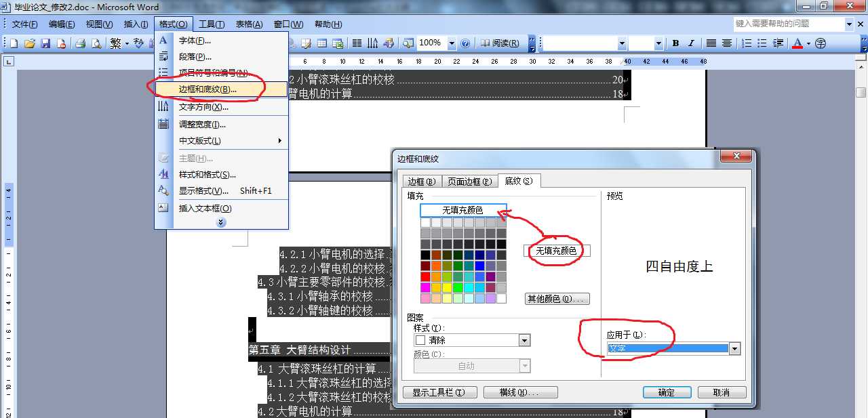Open the 表格 Table menu

point(249,24)
